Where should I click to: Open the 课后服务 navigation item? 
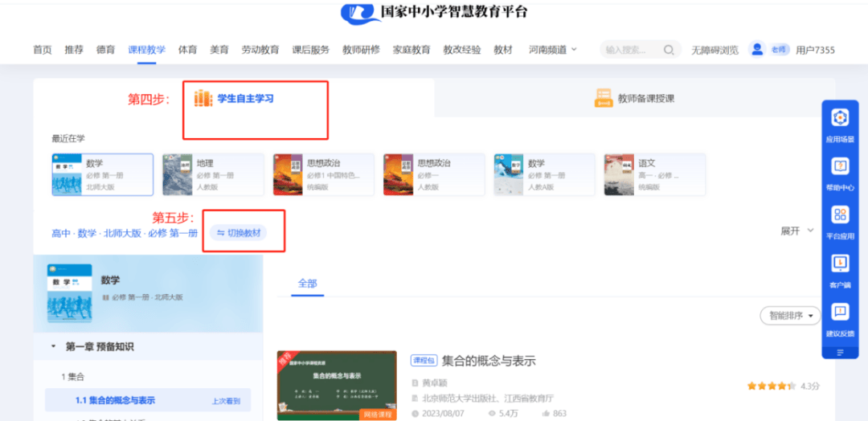click(310, 50)
